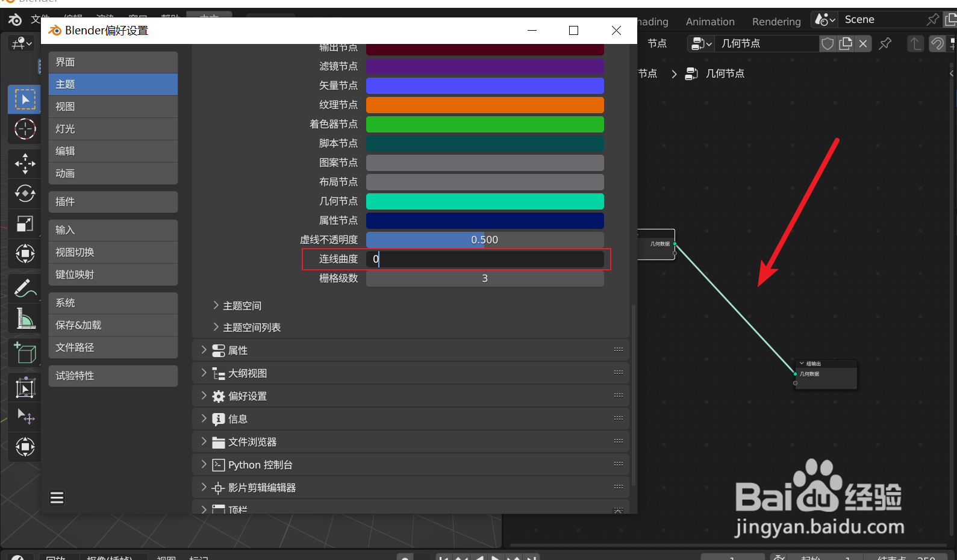This screenshot has height=560, width=957.
Task: Expand the 主题空间列表 section
Action: pyautogui.click(x=247, y=328)
